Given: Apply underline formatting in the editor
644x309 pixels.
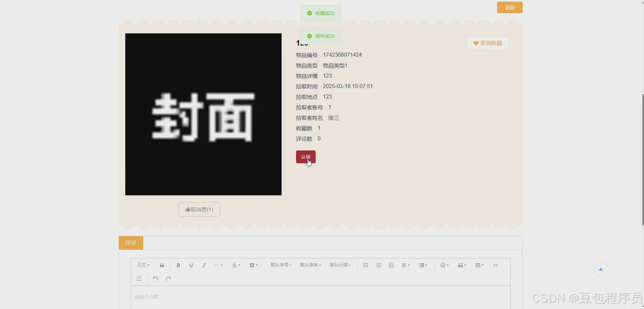Looking at the screenshot, I should pyautogui.click(x=191, y=265).
